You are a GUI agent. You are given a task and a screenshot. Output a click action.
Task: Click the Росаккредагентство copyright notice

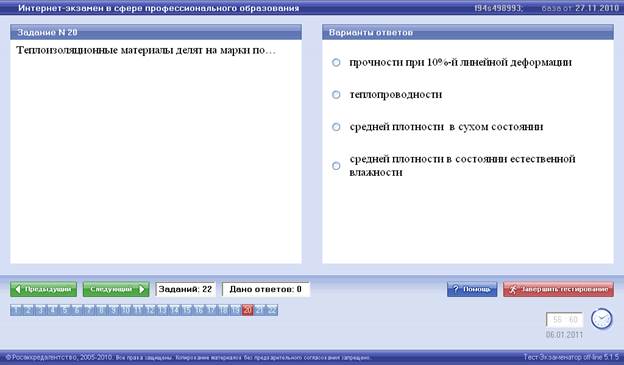(189, 357)
